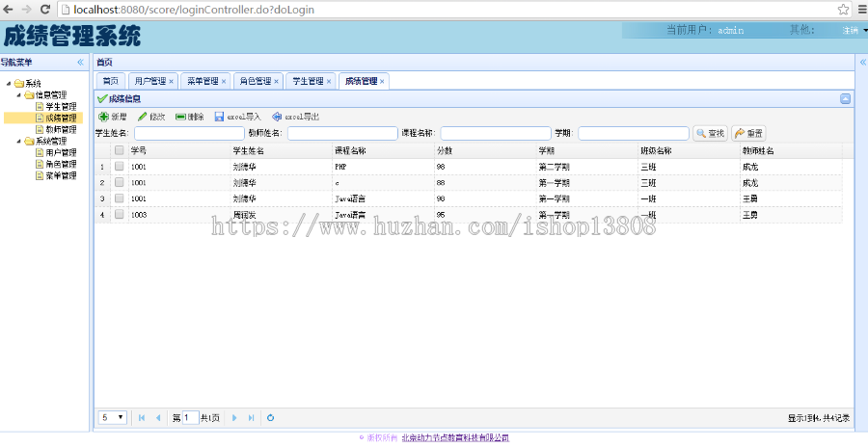The height and width of the screenshot is (448, 868).
Task: Reload the page in the browser toolbar
Action: coord(44,9)
